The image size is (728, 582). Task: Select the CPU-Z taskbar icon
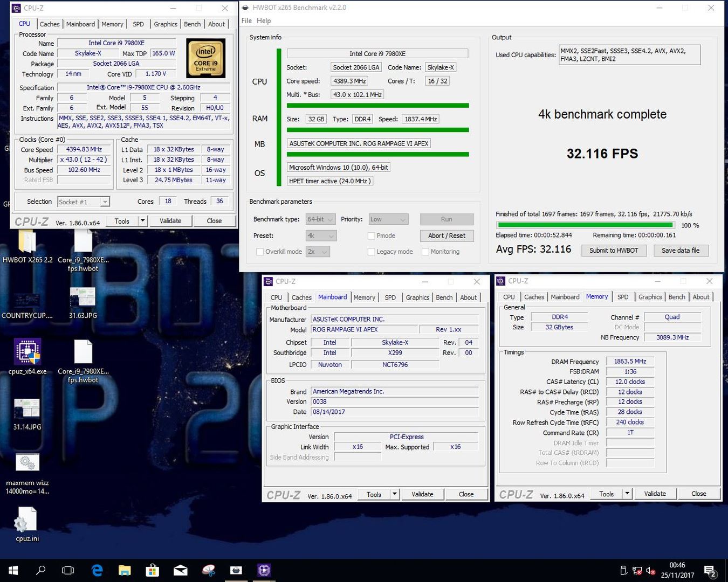click(264, 570)
